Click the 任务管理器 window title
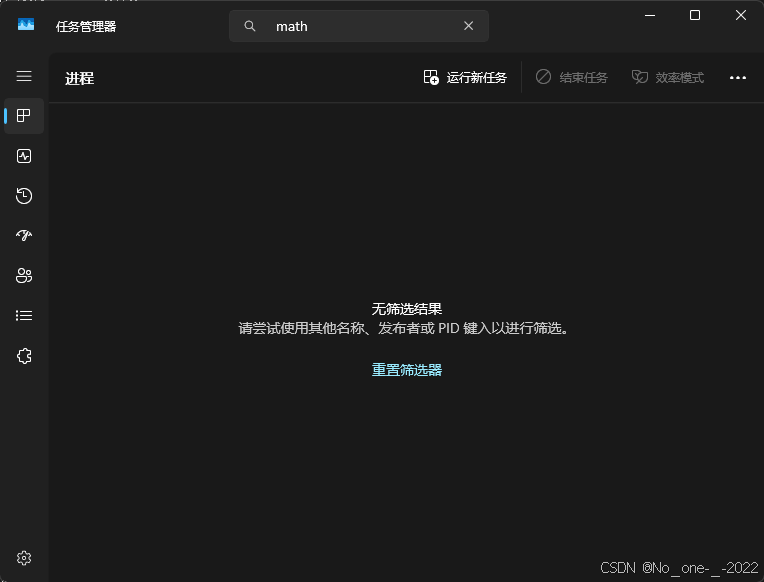 tap(86, 26)
